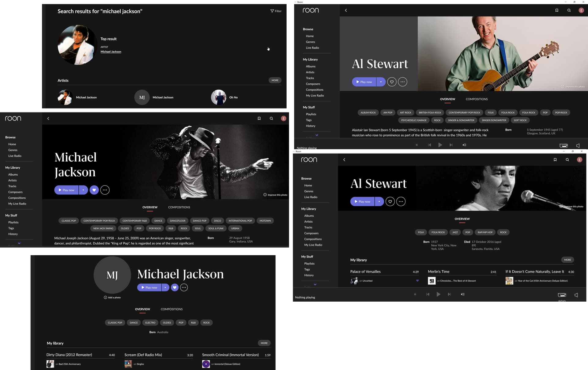
Task: Expand the sidebar chevron below History in the Michael Jackson window
Action: click(19, 243)
